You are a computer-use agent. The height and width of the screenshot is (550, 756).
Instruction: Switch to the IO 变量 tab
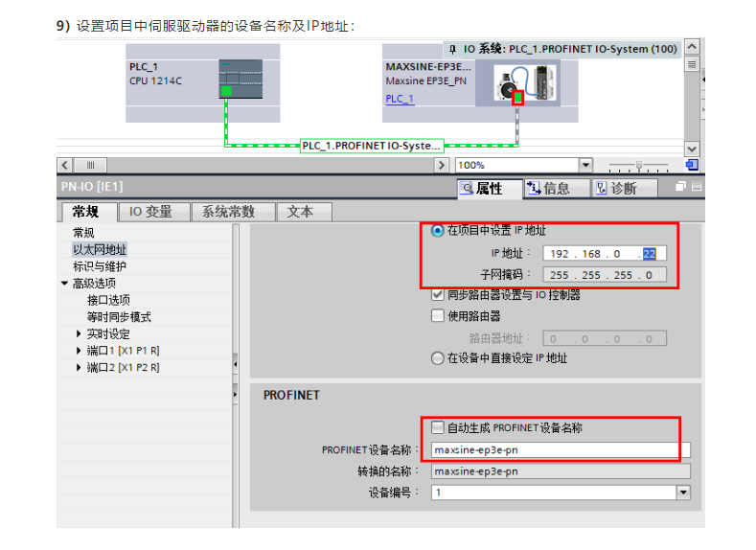click(151, 212)
